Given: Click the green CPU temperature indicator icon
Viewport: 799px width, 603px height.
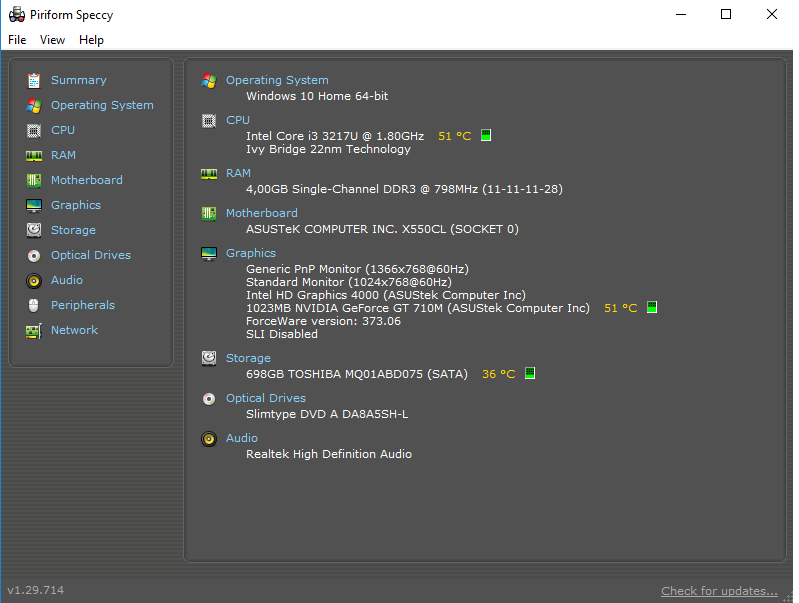Looking at the screenshot, I should [486, 135].
